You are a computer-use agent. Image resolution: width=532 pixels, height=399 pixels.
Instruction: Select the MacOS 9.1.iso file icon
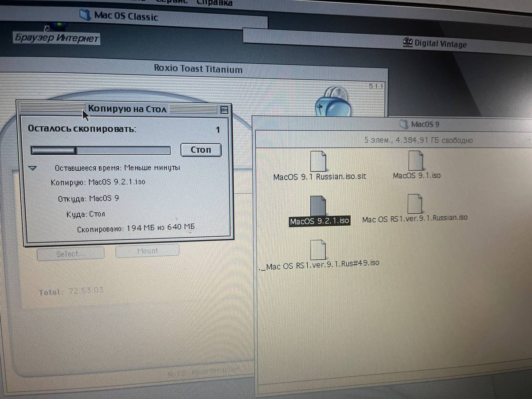click(416, 160)
